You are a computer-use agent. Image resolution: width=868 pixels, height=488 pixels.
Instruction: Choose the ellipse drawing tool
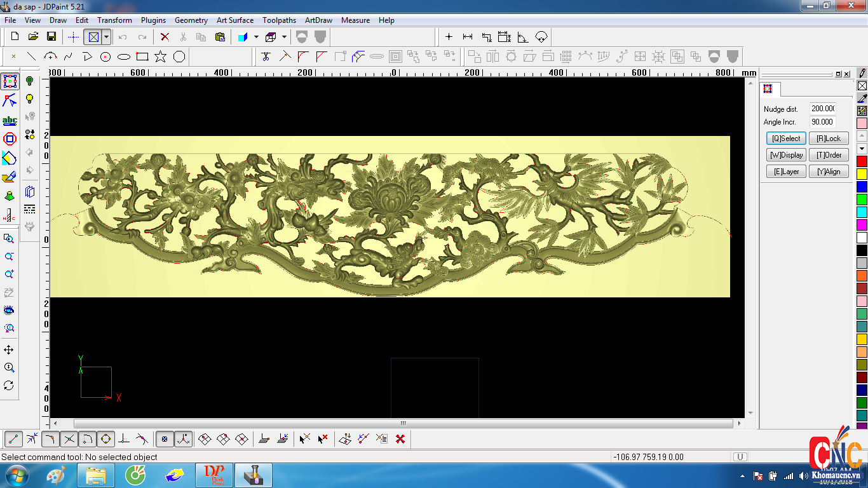[124, 57]
